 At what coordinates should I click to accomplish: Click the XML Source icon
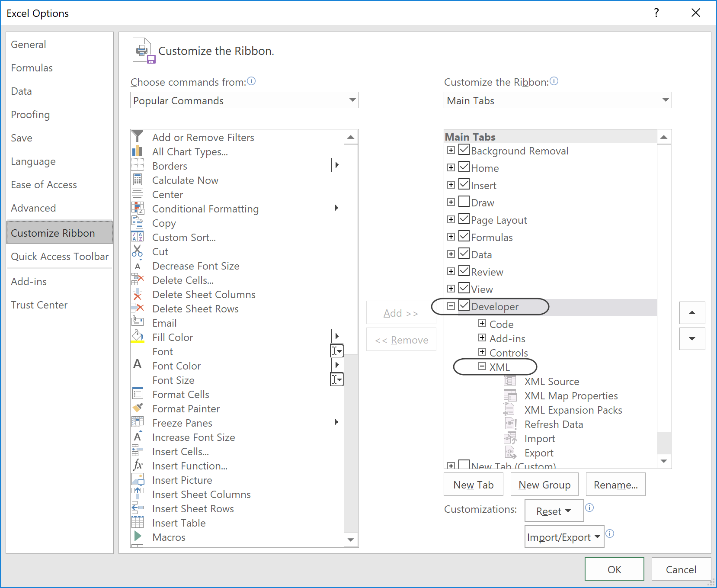510,381
